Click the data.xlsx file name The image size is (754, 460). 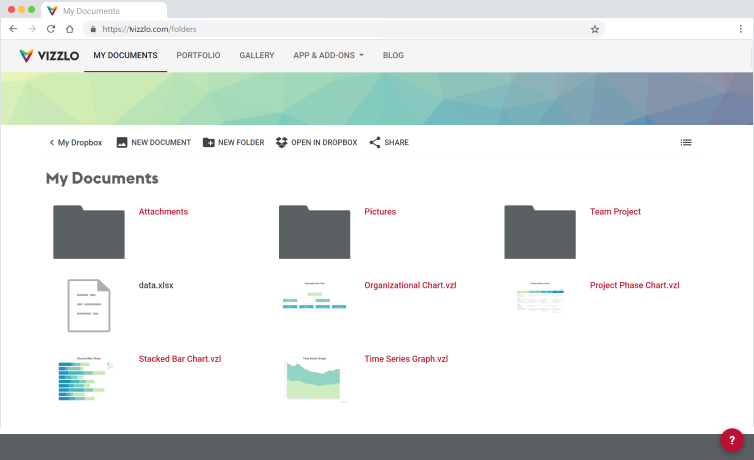[x=156, y=285]
